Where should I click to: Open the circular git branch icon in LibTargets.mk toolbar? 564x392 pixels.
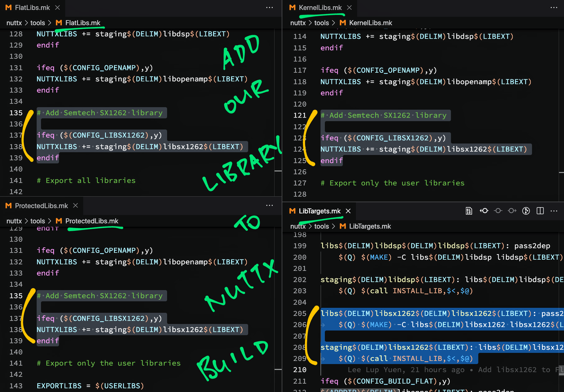526,211
